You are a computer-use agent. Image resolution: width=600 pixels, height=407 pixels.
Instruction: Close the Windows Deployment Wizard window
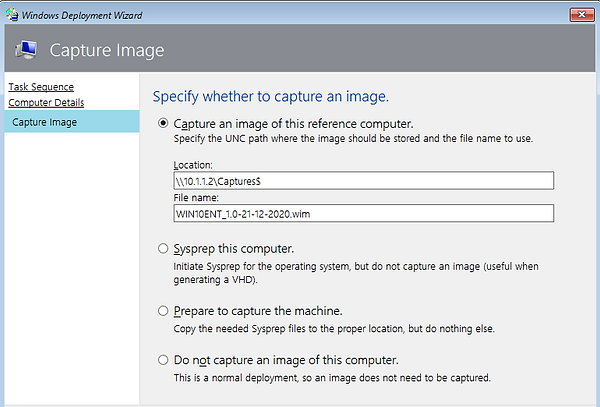[x=582, y=15]
